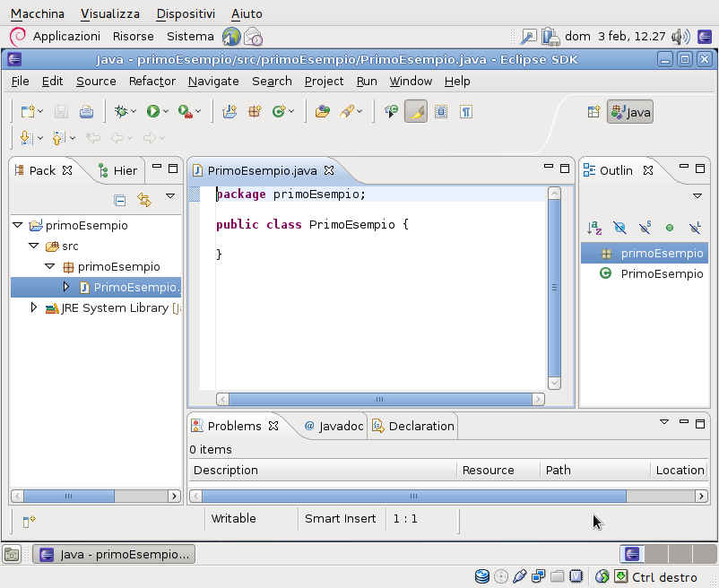
Task: Click the volume speaker tray icon
Action: pos(680,36)
